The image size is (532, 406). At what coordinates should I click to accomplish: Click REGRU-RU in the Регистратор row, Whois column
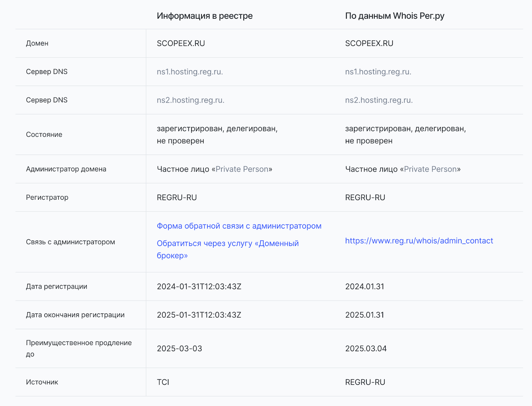[x=365, y=197]
